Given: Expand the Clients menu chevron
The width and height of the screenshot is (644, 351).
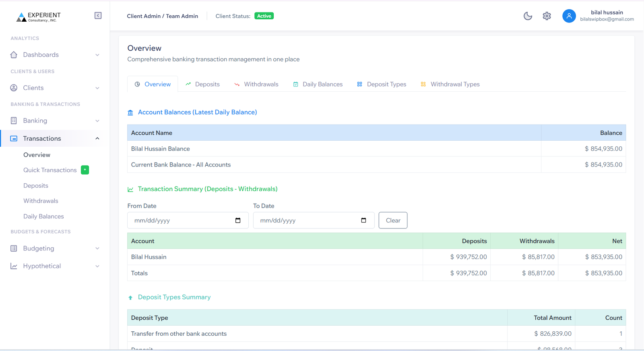Looking at the screenshot, I should (x=97, y=88).
